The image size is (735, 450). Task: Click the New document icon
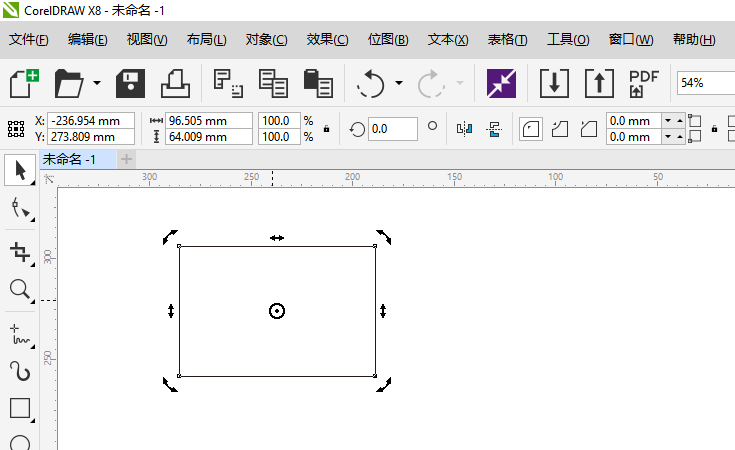click(25, 83)
